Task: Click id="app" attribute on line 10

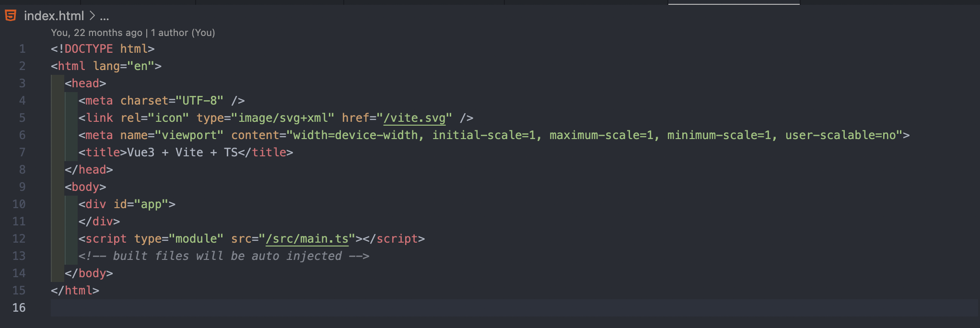Action: pyautogui.click(x=141, y=204)
